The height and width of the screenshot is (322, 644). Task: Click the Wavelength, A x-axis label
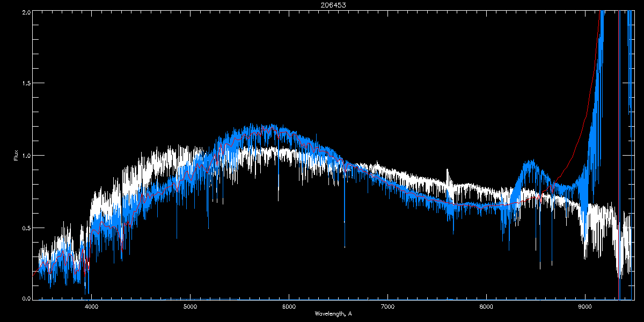(x=333, y=313)
